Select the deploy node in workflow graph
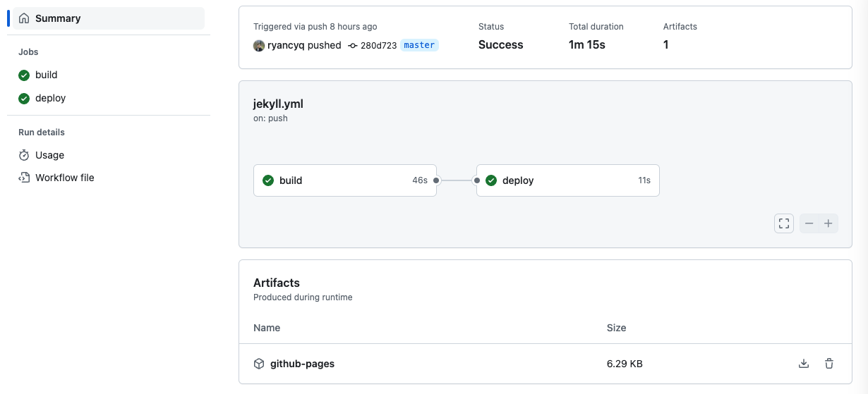Viewport: 868px width, 394px height. [568, 180]
